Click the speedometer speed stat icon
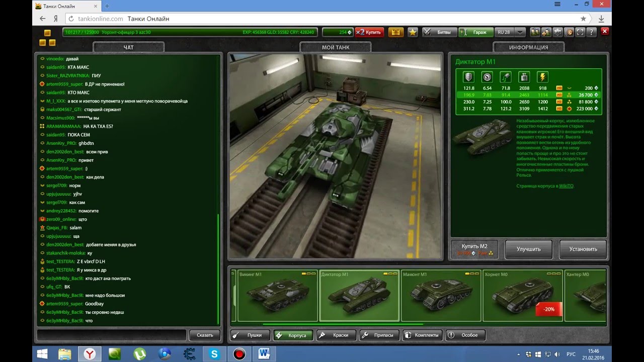 487,77
